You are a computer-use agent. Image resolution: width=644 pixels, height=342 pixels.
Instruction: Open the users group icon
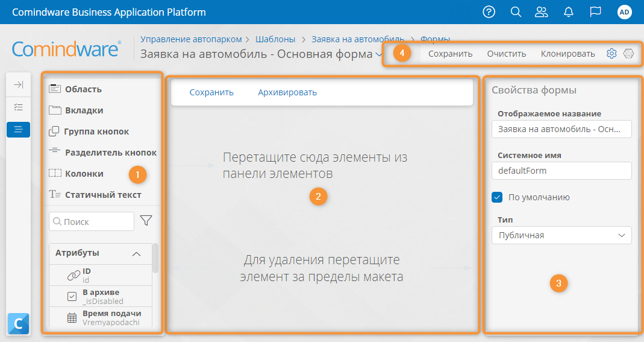click(x=542, y=12)
